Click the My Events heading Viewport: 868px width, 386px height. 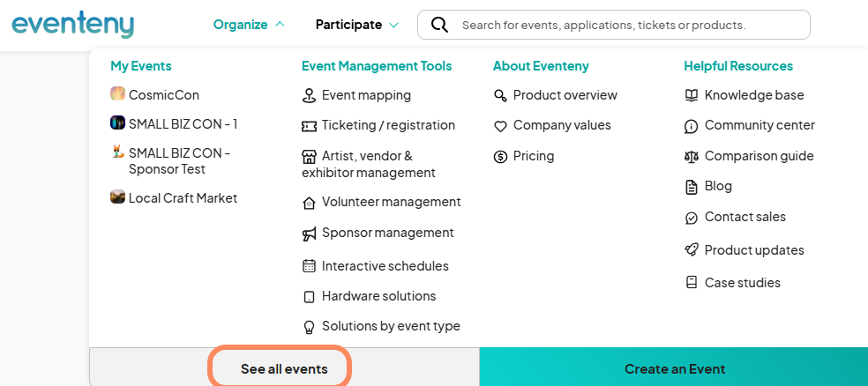(141, 66)
